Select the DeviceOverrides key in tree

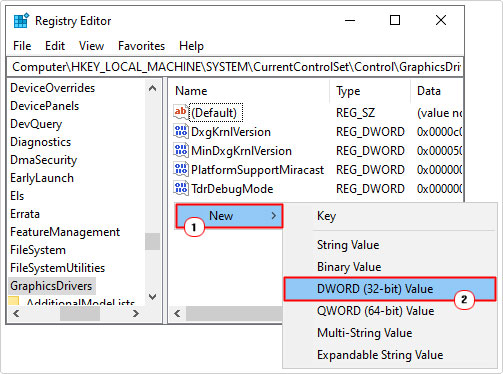(x=53, y=88)
